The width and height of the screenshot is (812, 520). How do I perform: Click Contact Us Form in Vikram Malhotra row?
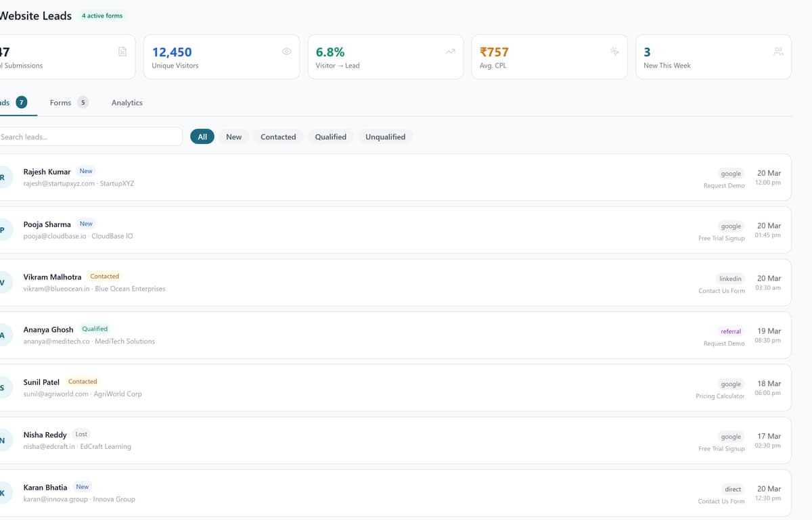tap(721, 291)
